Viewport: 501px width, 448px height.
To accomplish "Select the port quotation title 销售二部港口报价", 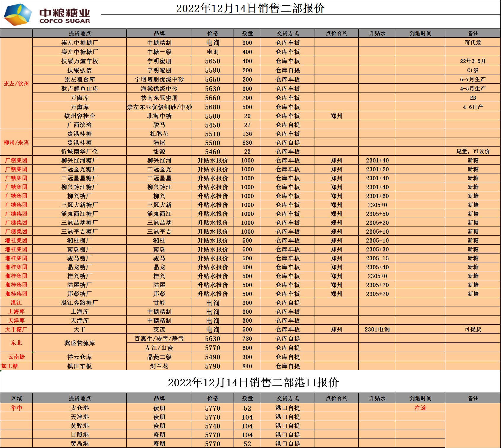I will coord(253,382).
